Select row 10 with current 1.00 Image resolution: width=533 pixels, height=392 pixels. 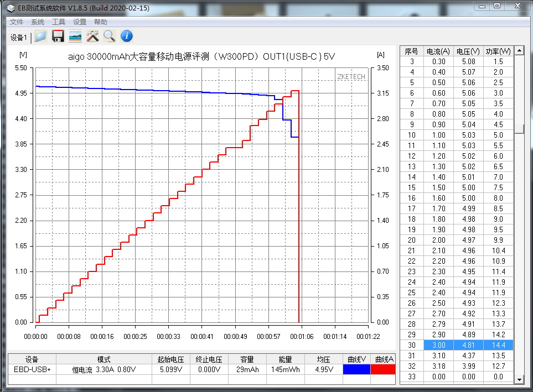click(x=457, y=135)
